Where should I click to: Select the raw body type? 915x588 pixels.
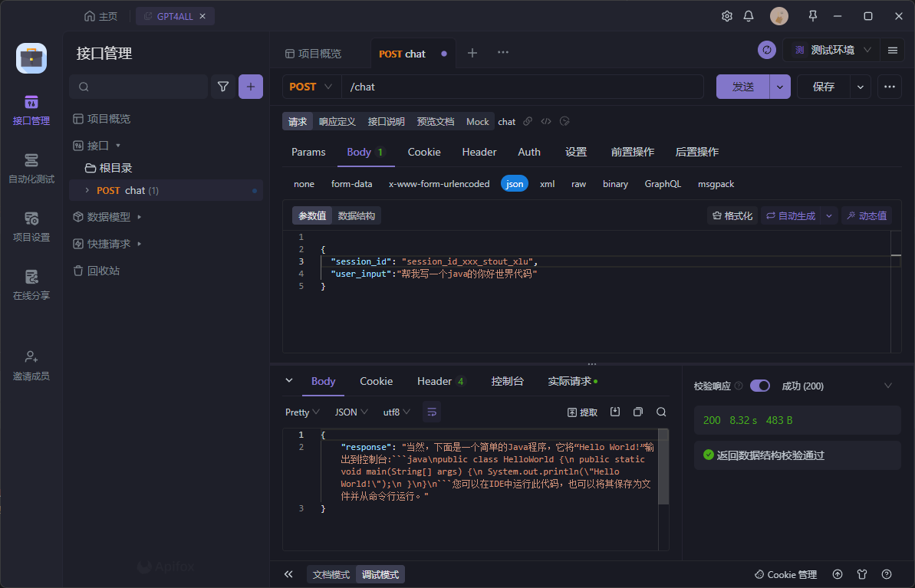pos(578,184)
